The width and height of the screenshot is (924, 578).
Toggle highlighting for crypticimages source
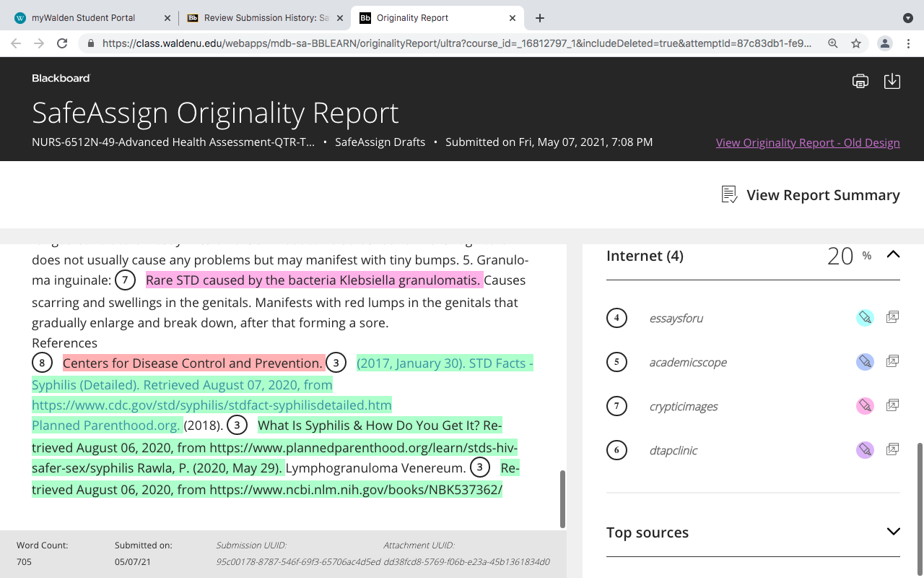(865, 406)
